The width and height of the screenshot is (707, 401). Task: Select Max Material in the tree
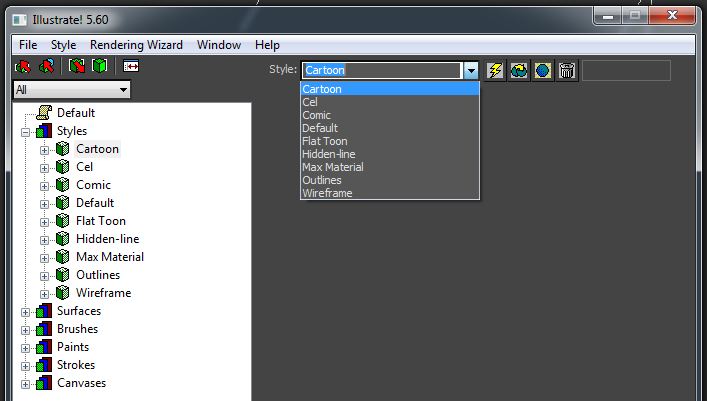[x=110, y=257]
